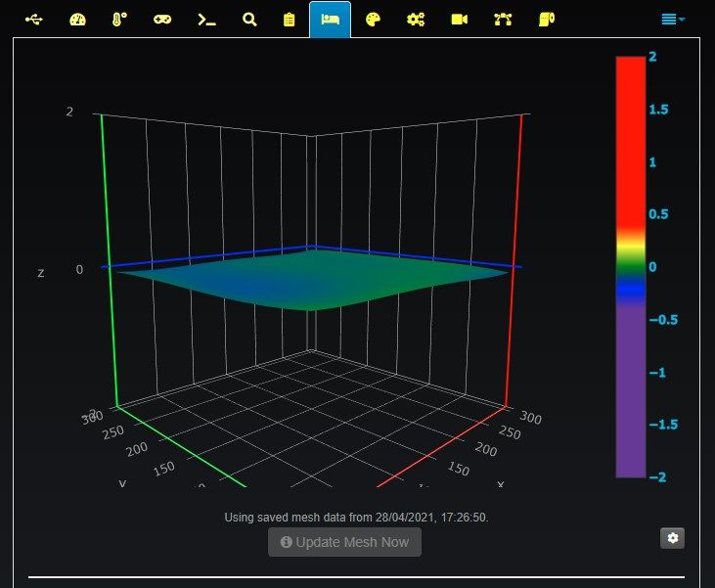
Task: Expand the tab list dropdown menu
Action: tap(673, 20)
